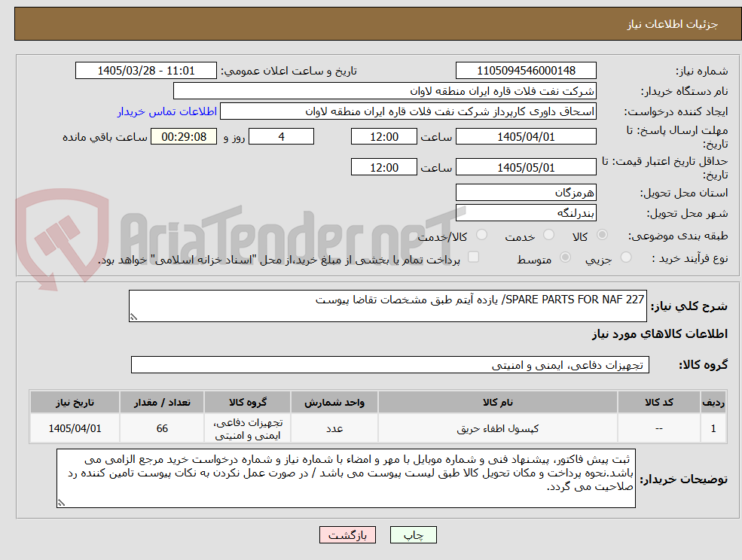The image size is (742, 560).
Task: Click the need date cell 1405/04/01
Action: [75, 428]
